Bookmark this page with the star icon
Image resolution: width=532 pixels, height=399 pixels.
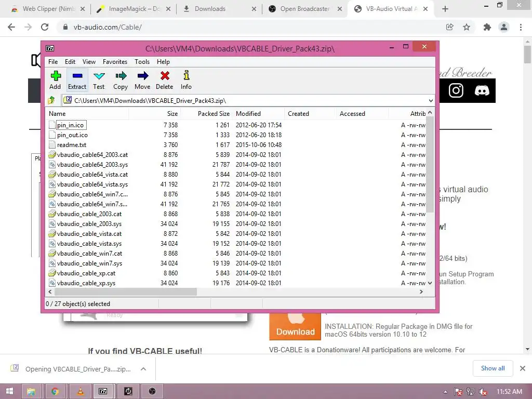[x=467, y=27]
